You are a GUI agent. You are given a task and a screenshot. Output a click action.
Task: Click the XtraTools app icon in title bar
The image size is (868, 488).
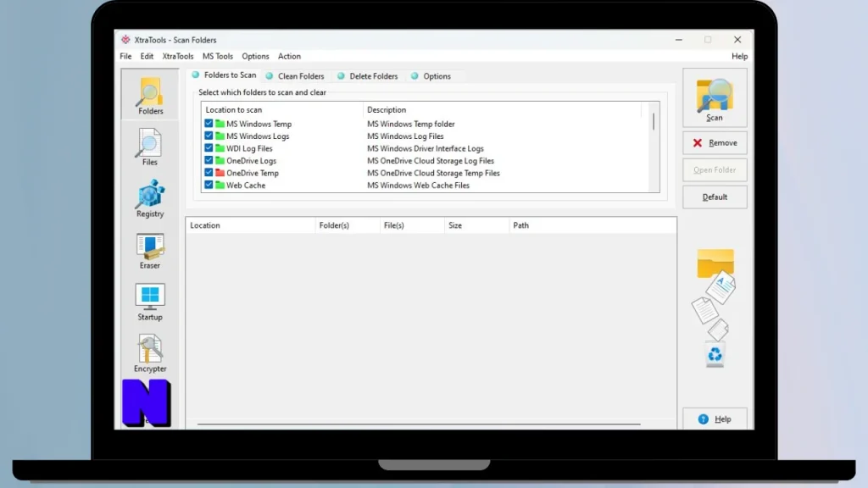(x=125, y=40)
